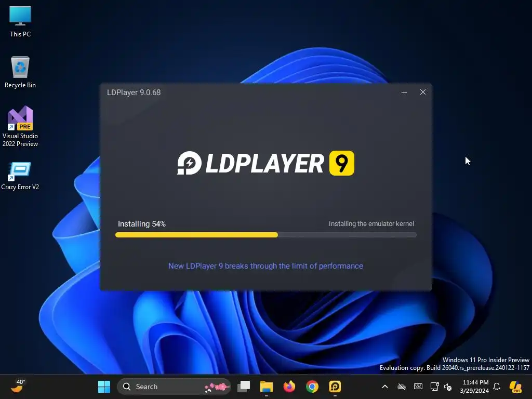Open the Crazy Error V2 shortcut

[x=20, y=176]
